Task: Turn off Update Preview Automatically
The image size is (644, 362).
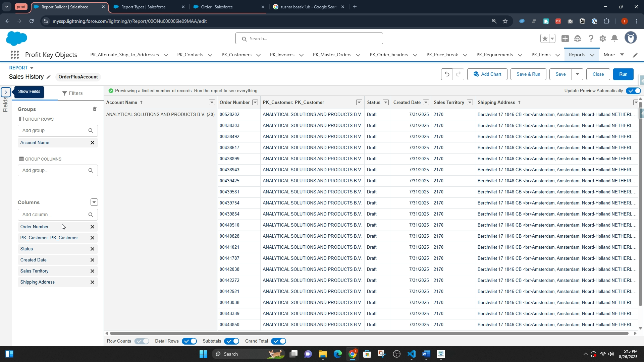Action: click(x=633, y=91)
